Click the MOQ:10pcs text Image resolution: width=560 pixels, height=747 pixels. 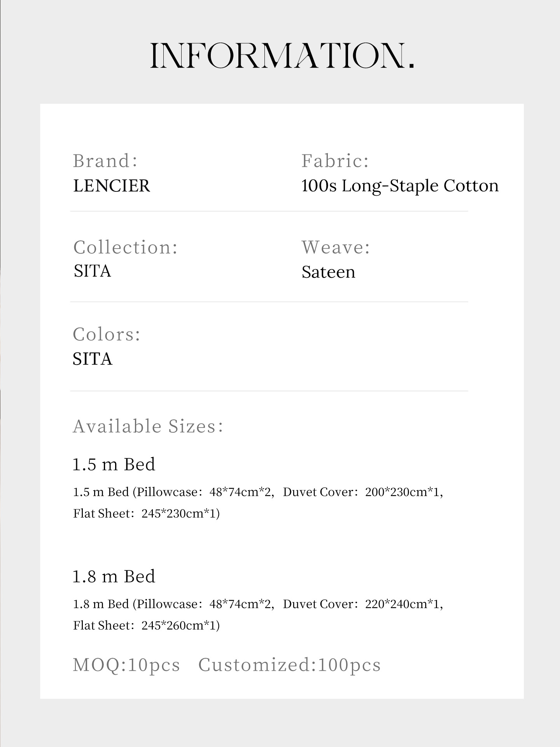(126, 665)
